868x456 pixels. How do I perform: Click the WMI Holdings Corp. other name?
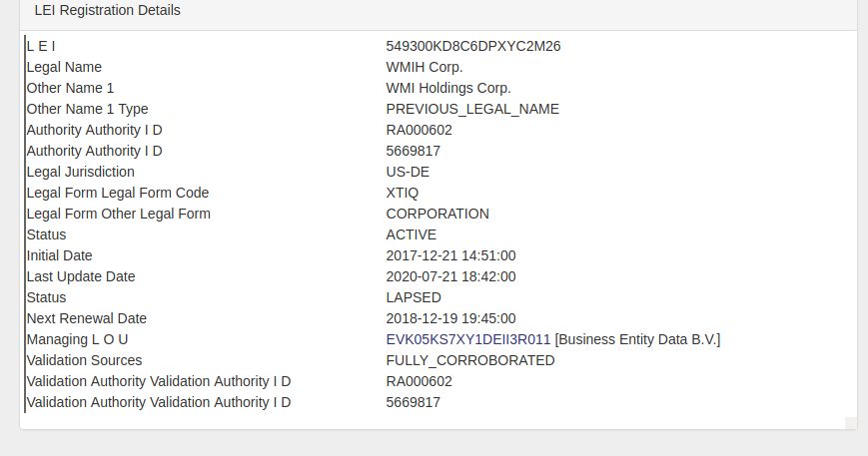tap(448, 88)
